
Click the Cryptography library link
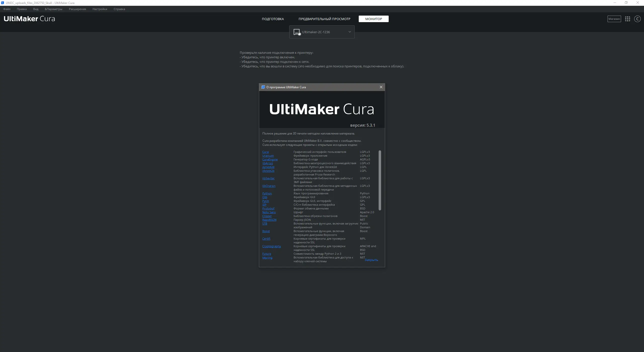point(271,246)
